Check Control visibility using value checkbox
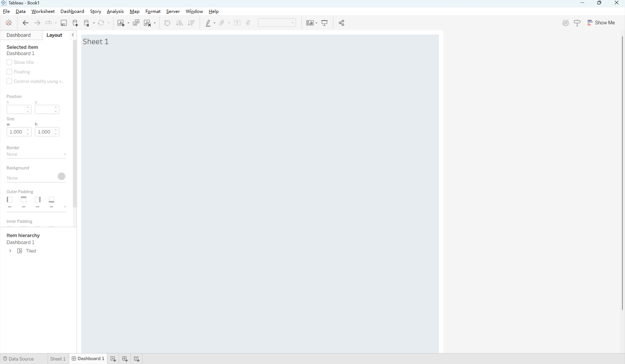 9,81
